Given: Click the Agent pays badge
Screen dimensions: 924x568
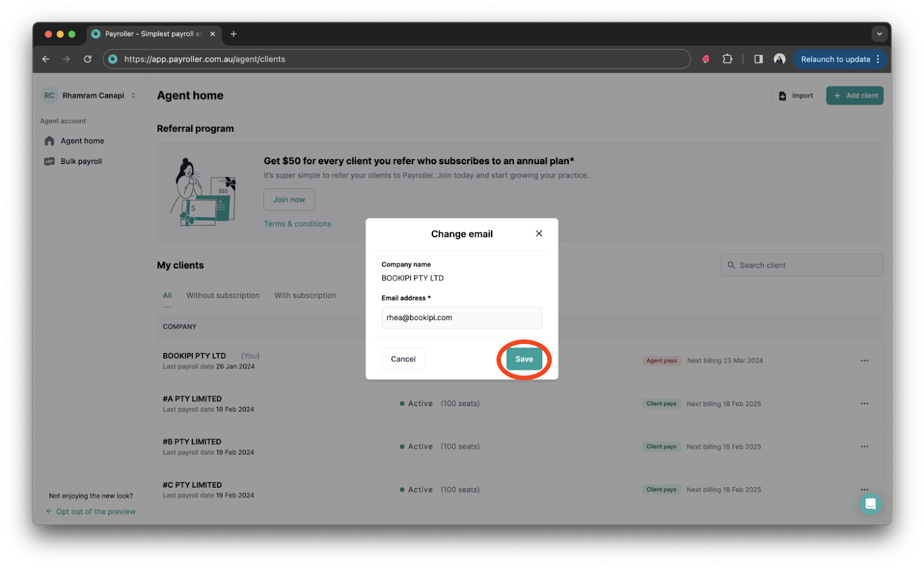Looking at the screenshot, I should pyautogui.click(x=661, y=361).
